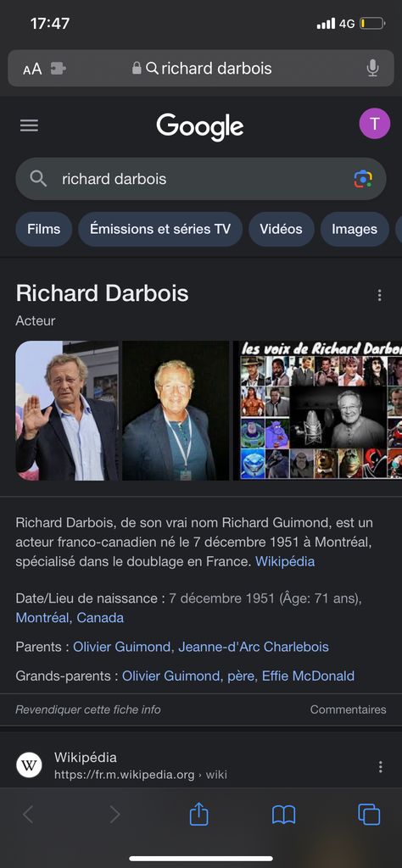
Task: Open the AA reader text size menu
Action: pos(32,70)
